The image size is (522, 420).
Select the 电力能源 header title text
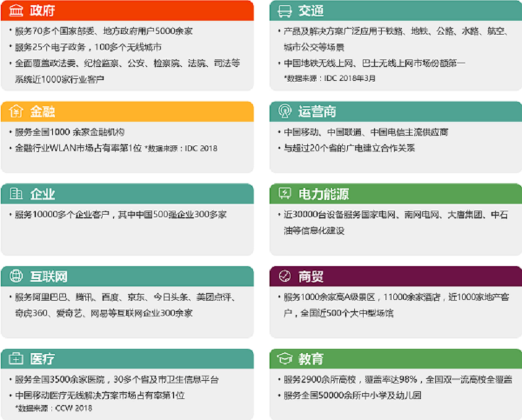[323, 194]
